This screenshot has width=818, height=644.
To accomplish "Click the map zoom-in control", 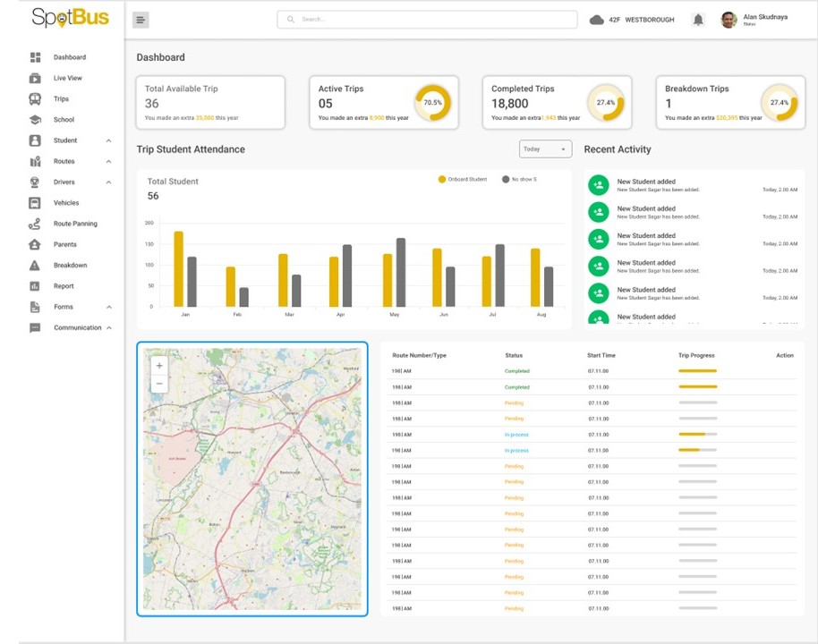I will tap(158, 365).
